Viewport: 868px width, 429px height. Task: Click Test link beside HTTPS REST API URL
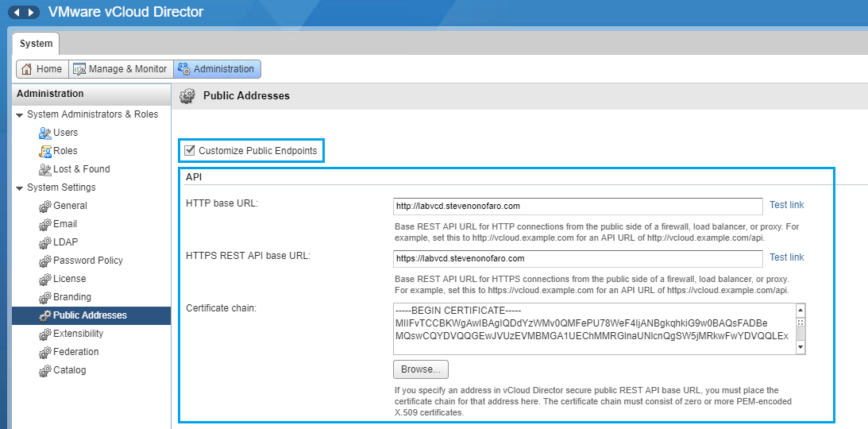(786, 257)
